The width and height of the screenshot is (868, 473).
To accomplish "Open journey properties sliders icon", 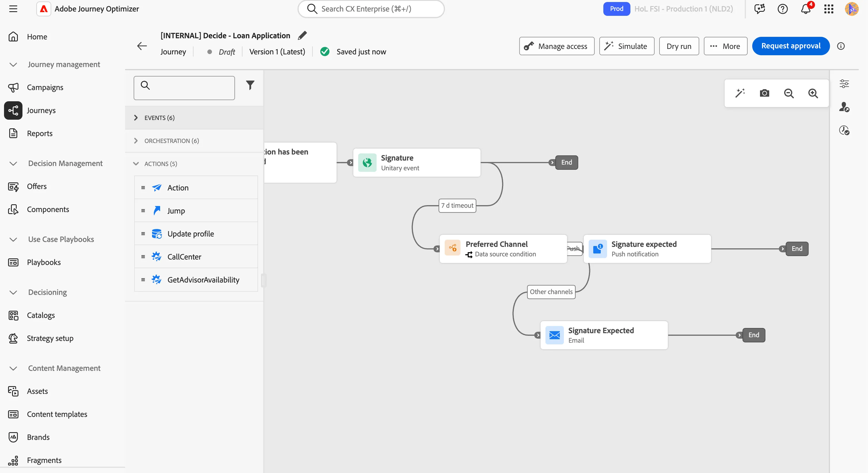I will tap(844, 83).
